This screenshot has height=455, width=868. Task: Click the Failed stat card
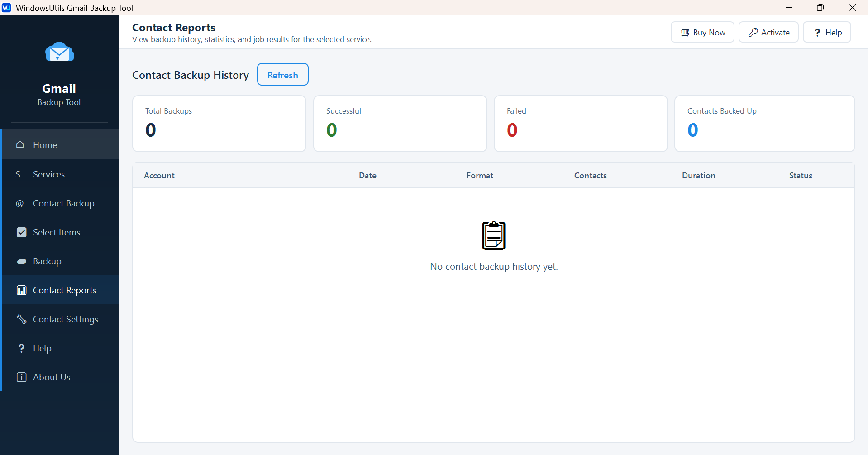pos(581,124)
